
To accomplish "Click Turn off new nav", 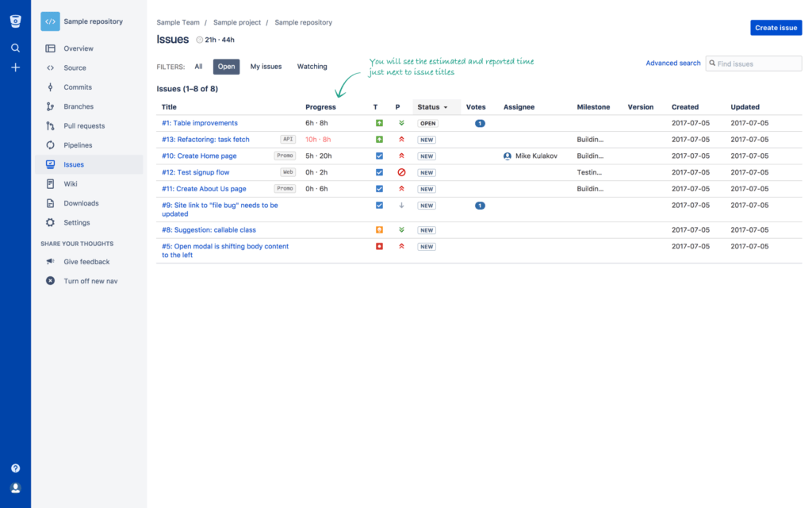I will coord(90,280).
